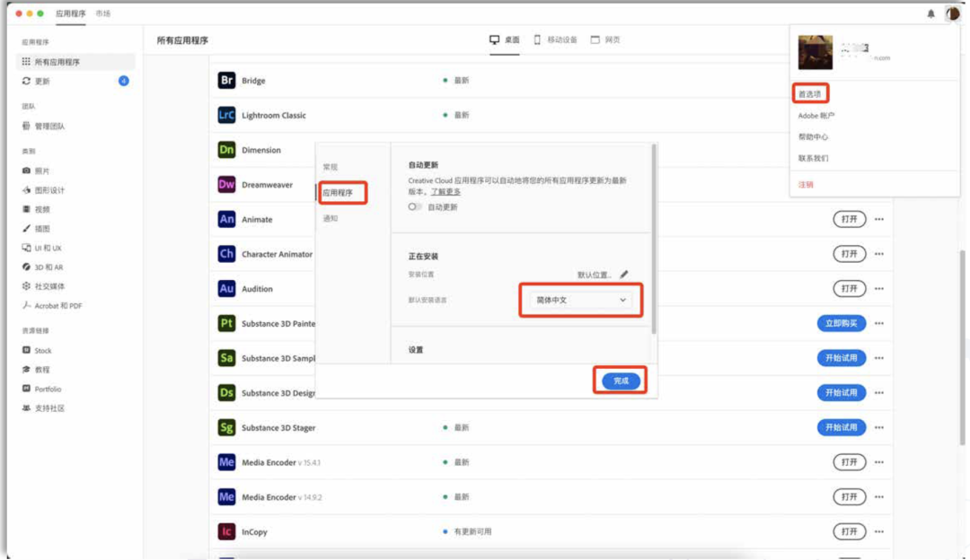Screen dimensions: 970x560
Task: Click the Media Encoder 15.4.1 app icon
Action: point(225,461)
